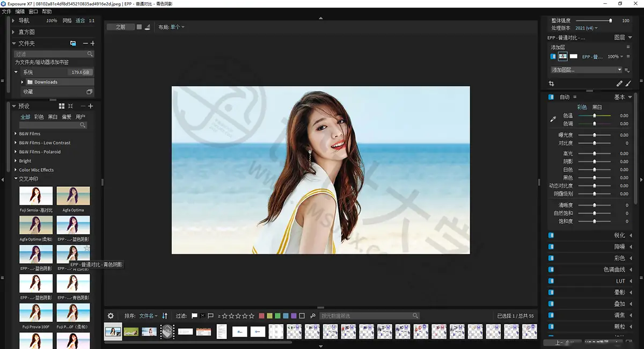Add a new preset with plus icon
The width and height of the screenshot is (644, 349).
click(x=91, y=106)
